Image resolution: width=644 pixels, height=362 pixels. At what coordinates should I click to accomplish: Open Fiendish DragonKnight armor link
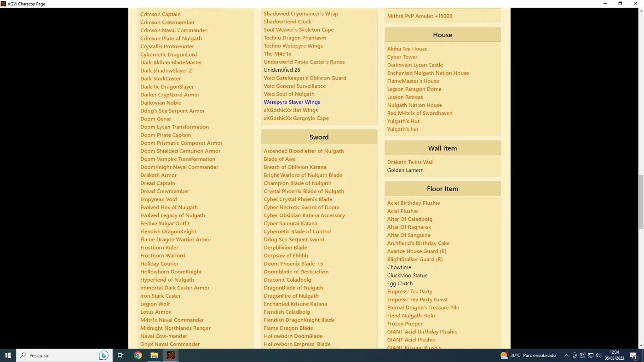click(x=168, y=232)
